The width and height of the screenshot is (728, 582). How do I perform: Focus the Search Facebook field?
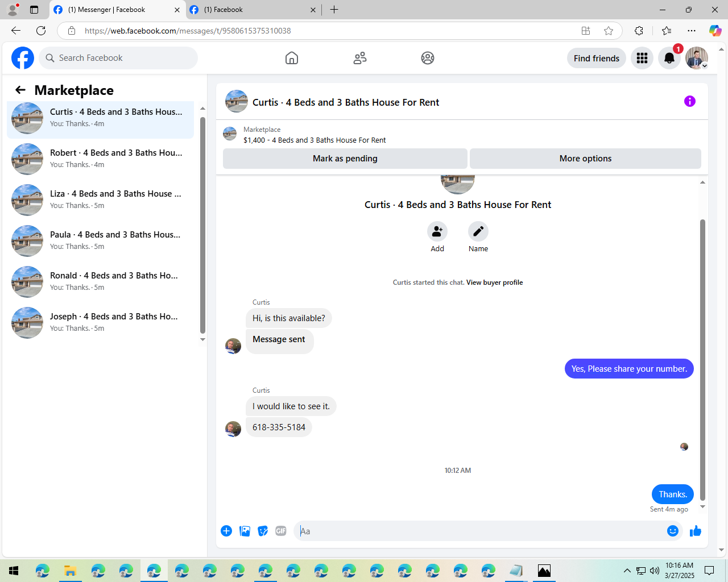(118, 58)
